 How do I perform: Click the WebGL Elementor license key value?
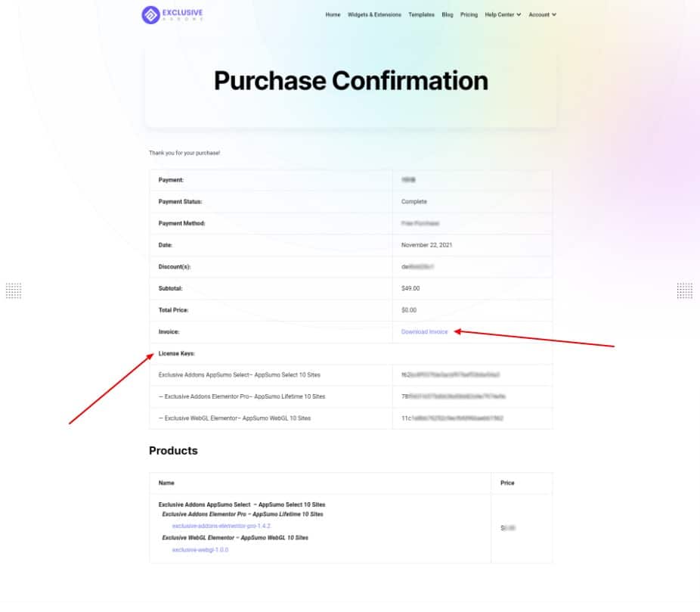pyautogui.click(x=452, y=418)
